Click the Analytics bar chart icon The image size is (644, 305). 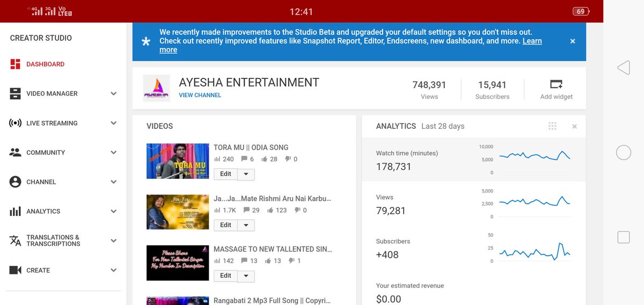coord(15,212)
